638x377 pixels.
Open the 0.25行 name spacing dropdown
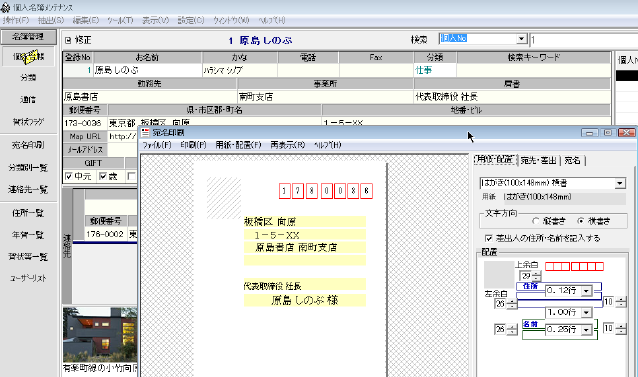point(586,330)
